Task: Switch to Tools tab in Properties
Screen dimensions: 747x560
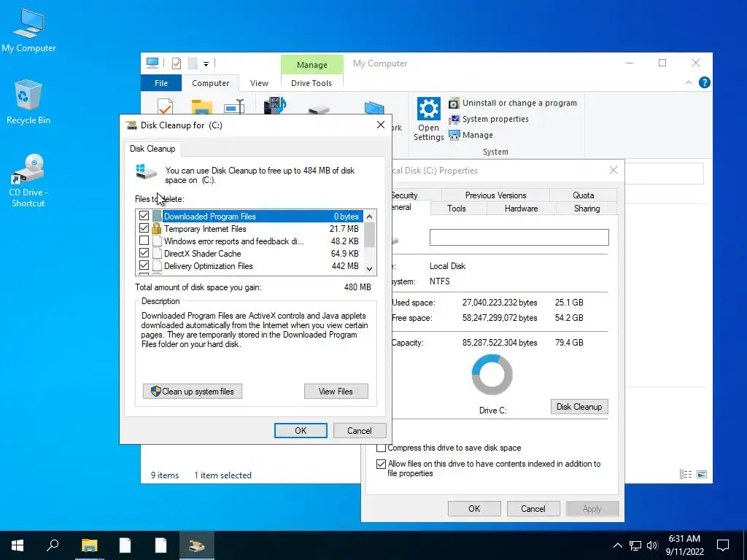Action: click(x=457, y=208)
